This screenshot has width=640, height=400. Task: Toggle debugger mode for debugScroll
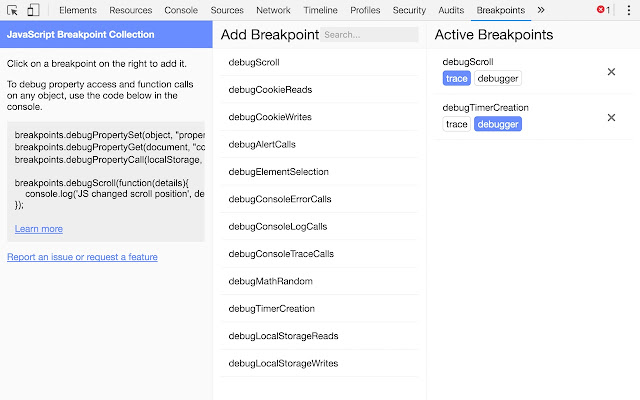coord(497,78)
